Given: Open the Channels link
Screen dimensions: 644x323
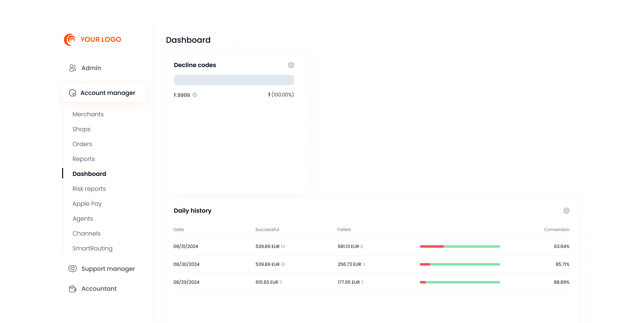Looking at the screenshot, I should pos(86,234).
